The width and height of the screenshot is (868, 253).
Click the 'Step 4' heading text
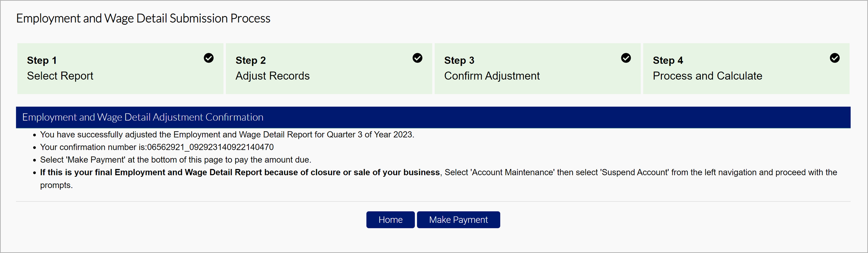point(668,60)
